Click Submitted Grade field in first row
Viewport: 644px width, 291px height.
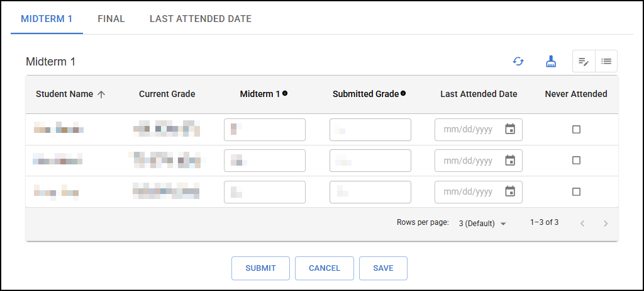[370, 130]
